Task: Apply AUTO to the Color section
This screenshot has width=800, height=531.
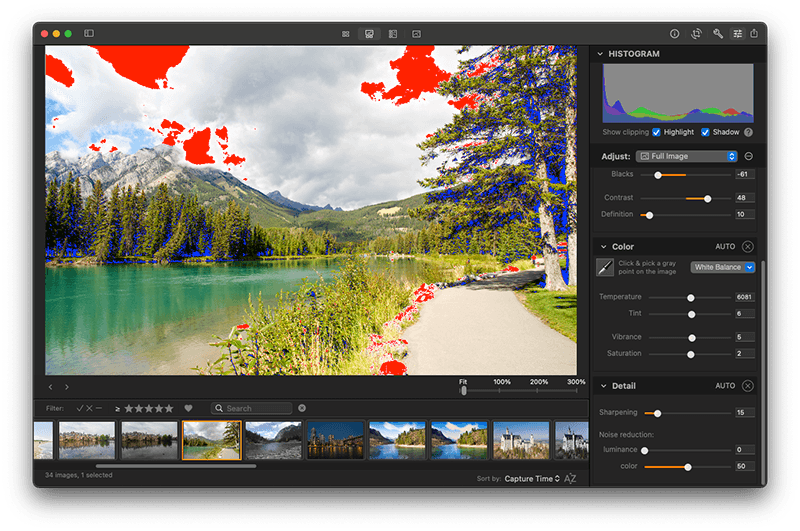Action: pyautogui.click(x=725, y=247)
